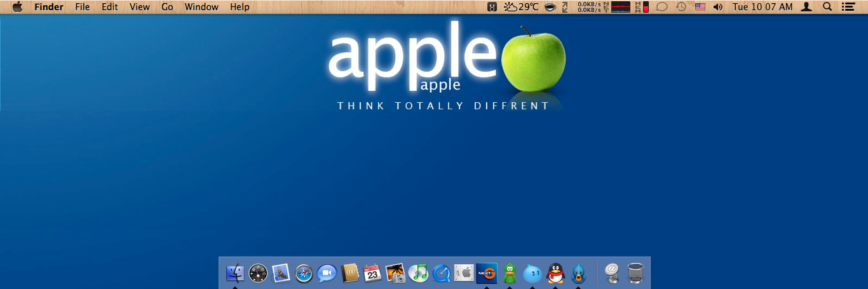The height and width of the screenshot is (289, 868).
Task: Open the Go menu
Action: tap(167, 7)
